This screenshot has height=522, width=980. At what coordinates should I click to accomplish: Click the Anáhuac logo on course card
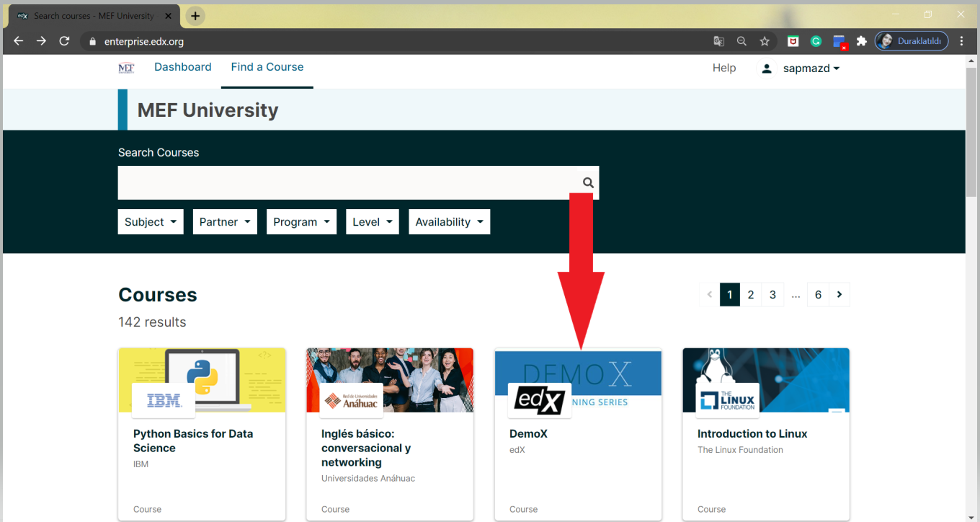tap(352, 400)
